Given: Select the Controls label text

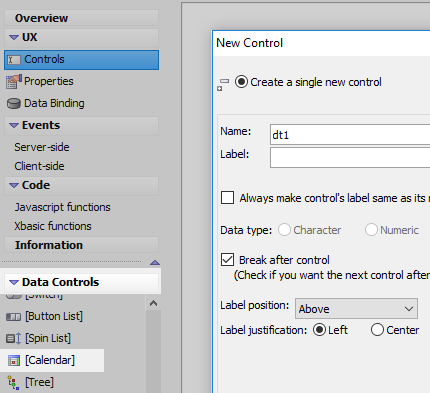Looking at the screenshot, I should [x=44, y=59].
